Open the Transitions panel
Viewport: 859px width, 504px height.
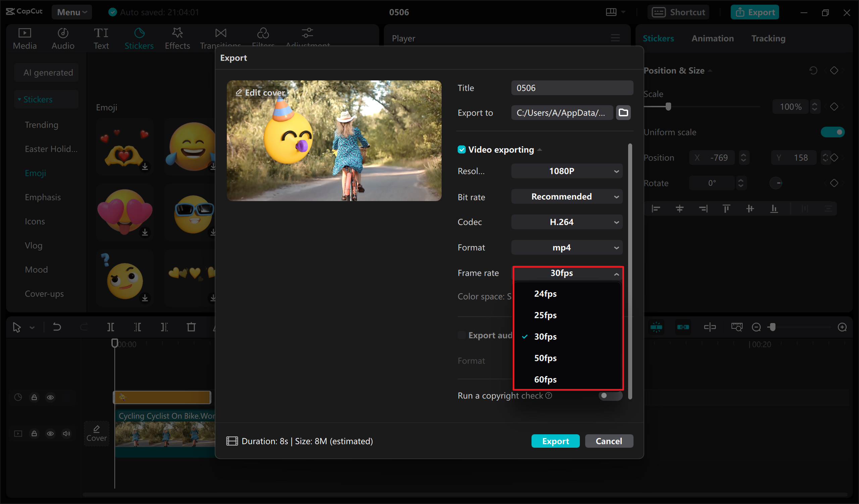tap(220, 36)
